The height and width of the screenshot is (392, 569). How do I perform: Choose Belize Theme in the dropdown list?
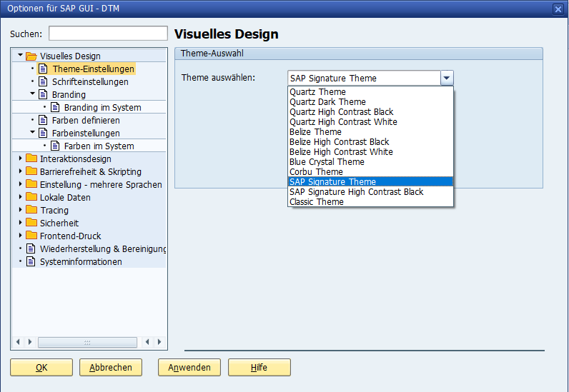[315, 132]
